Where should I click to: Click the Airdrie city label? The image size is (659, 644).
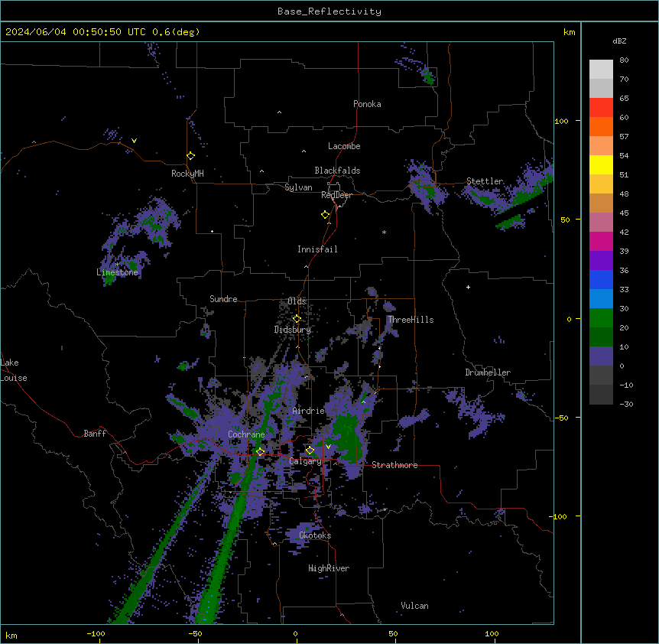pyautogui.click(x=309, y=411)
